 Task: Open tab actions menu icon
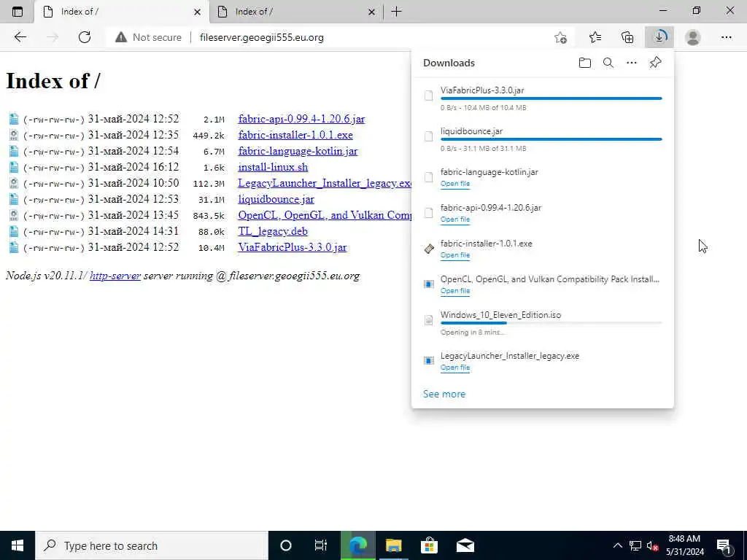[x=18, y=12]
